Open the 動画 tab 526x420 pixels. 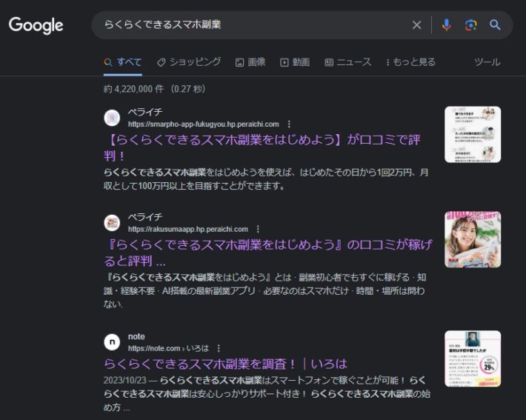(295, 62)
